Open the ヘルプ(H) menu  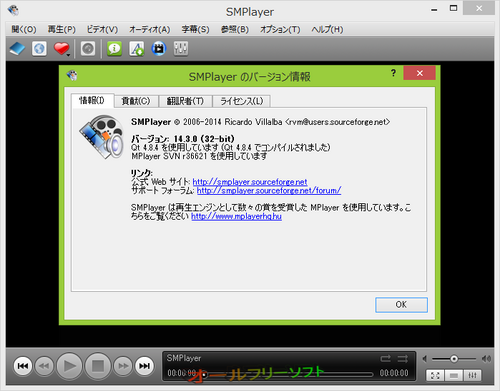(327, 29)
